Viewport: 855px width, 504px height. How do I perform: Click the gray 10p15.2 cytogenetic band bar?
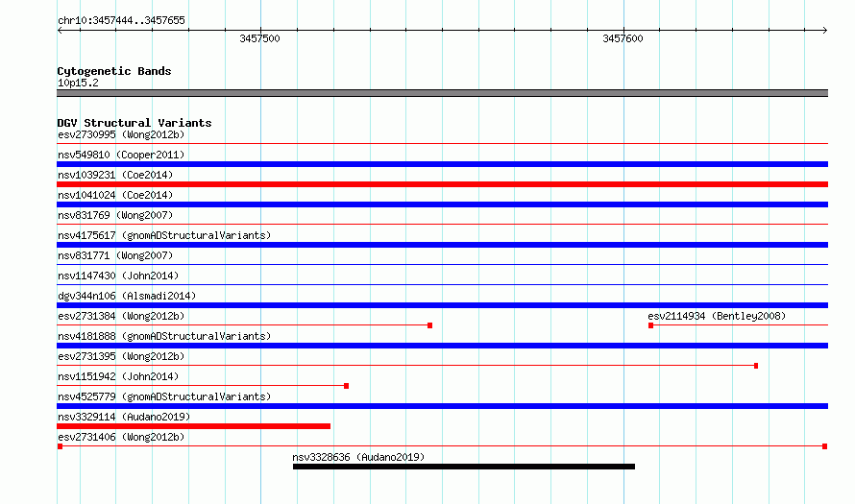point(442,93)
